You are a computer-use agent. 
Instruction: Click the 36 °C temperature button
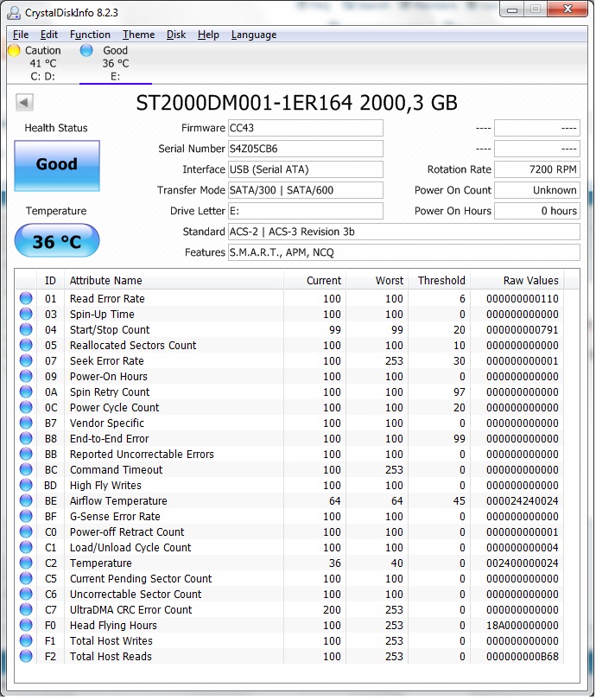click(57, 241)
